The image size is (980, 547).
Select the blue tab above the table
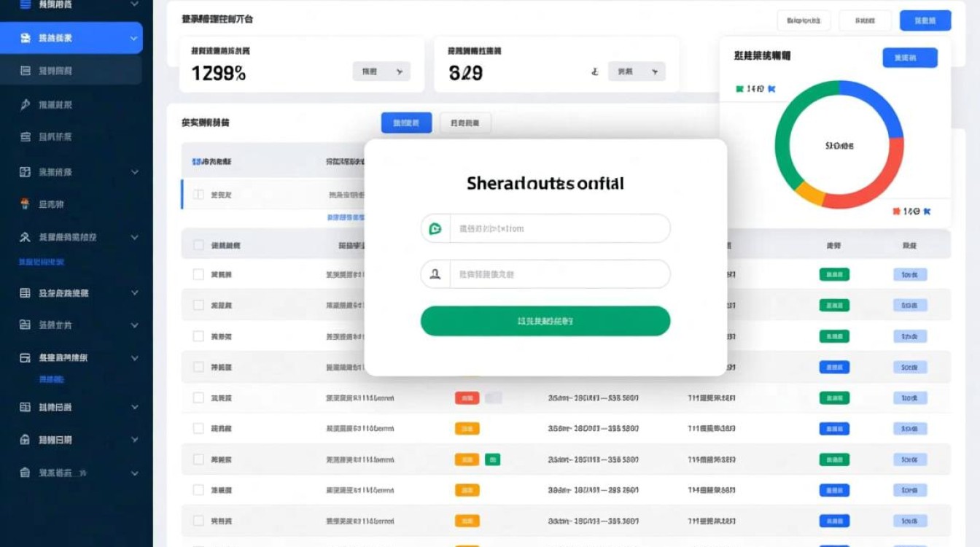click(406, 123)
